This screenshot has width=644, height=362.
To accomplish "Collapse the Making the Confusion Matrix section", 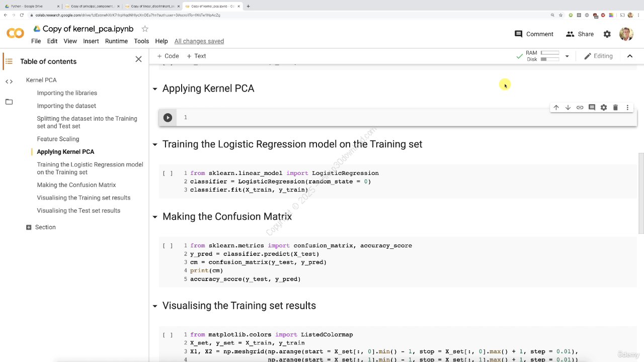I will 155,217.
